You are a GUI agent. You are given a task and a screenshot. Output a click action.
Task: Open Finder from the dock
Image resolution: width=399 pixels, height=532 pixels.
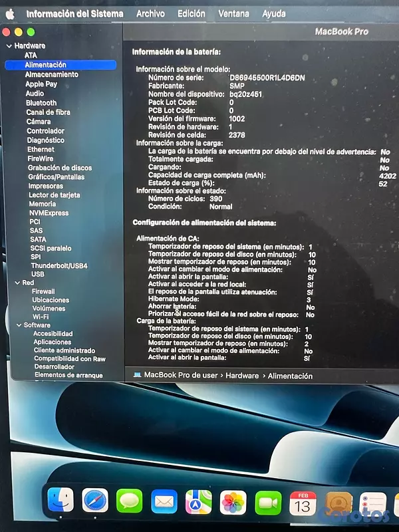61,500
